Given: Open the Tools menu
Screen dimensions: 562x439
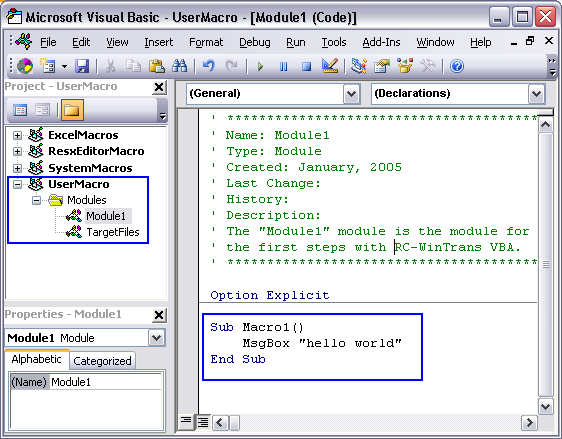Looking at the screenshot, I should tap(334, 42).
